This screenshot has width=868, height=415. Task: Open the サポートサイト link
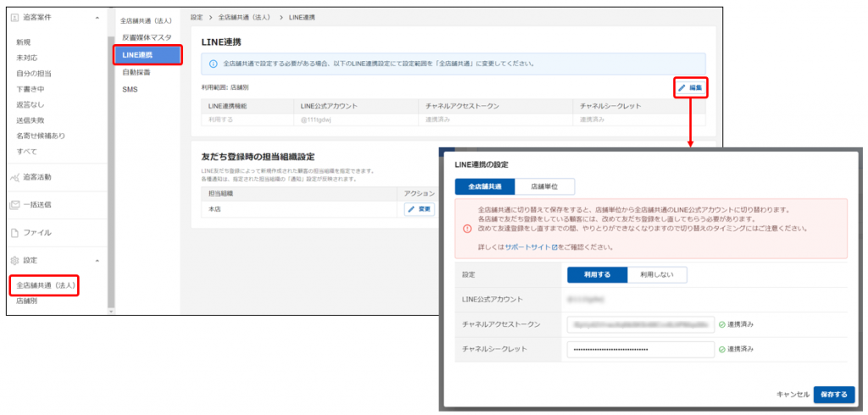(x=531, y=247)
